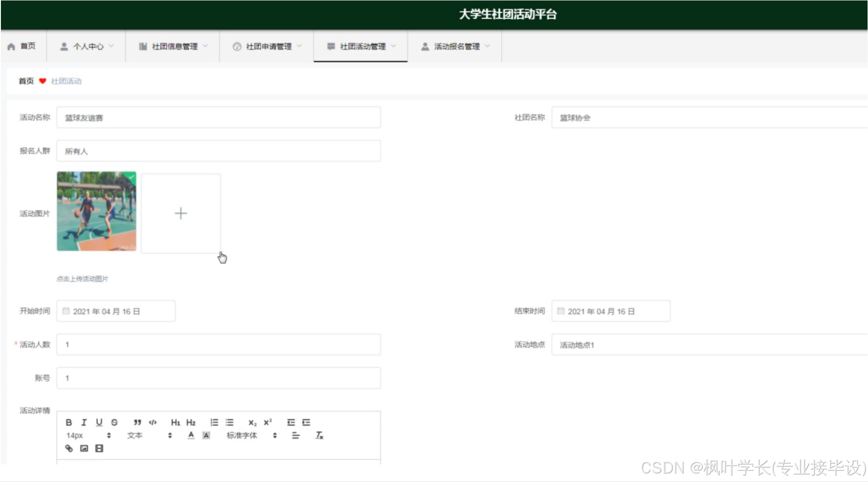Open the text color picker
This screenshot has width=868, height=482.
pyautogui.click(x=191, y=435)
